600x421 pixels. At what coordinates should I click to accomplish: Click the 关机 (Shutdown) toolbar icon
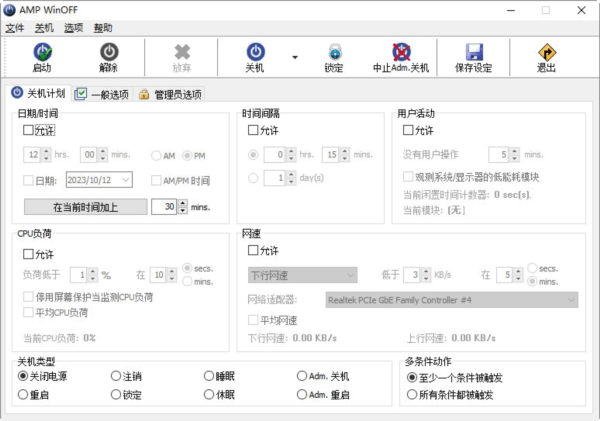(255, 52)
